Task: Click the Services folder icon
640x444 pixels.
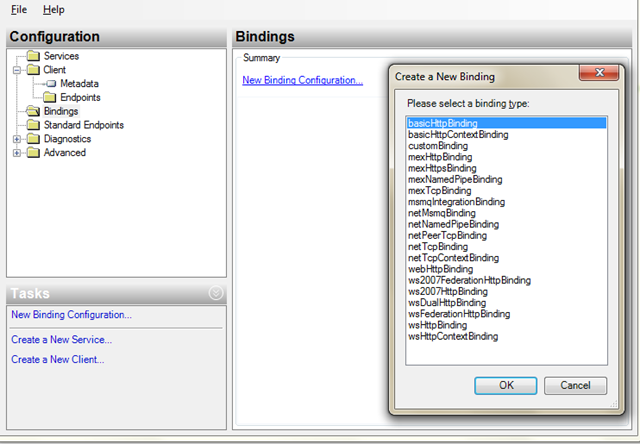Action: (33, 56)
